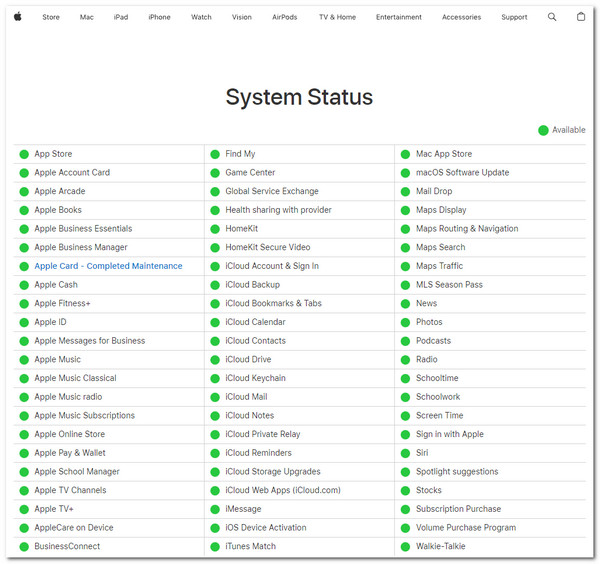
Task: Open the search magnifier icon
Action: pyautogui.click(x=552, y=17)
